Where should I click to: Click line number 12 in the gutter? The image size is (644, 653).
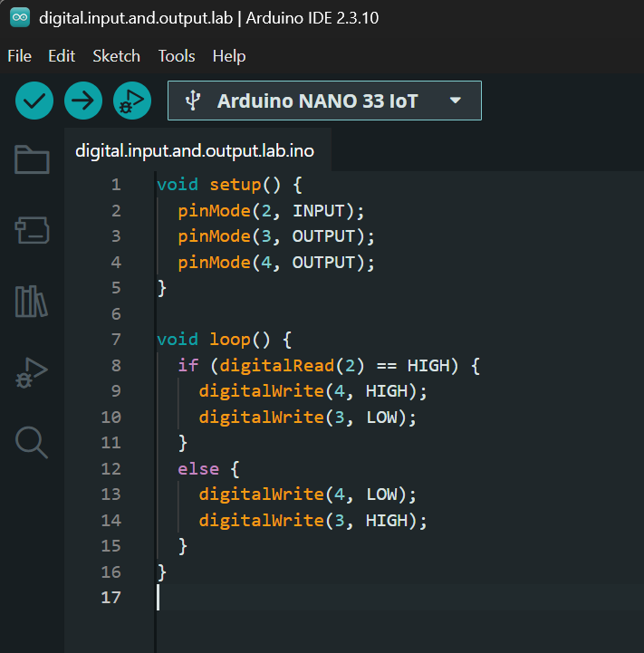tap(111, 469)
